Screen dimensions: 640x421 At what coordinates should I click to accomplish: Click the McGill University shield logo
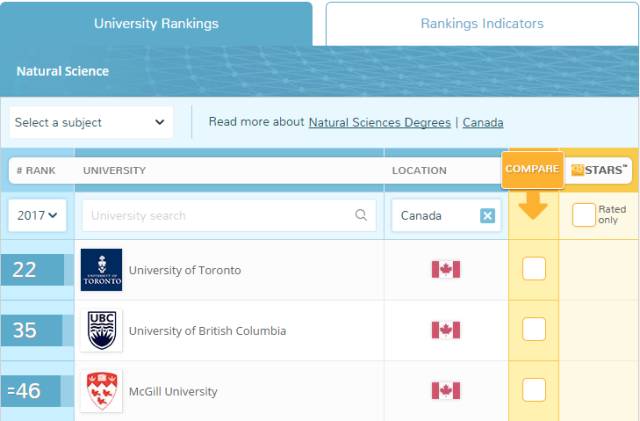(101, 391)
